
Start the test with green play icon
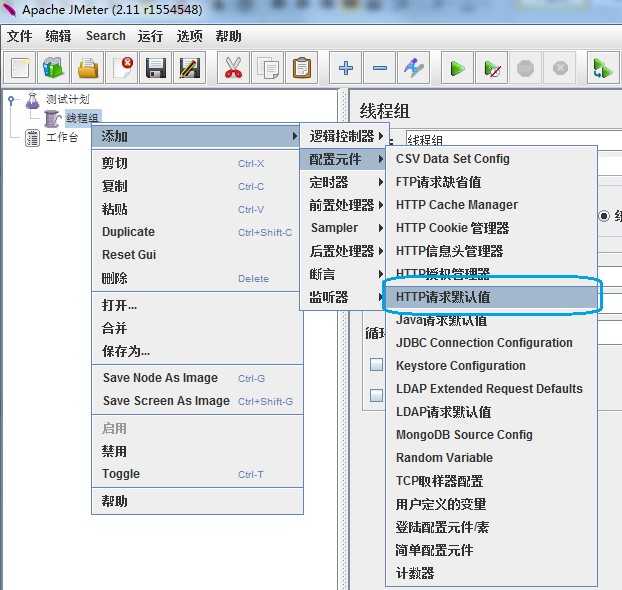coord(457,67)
